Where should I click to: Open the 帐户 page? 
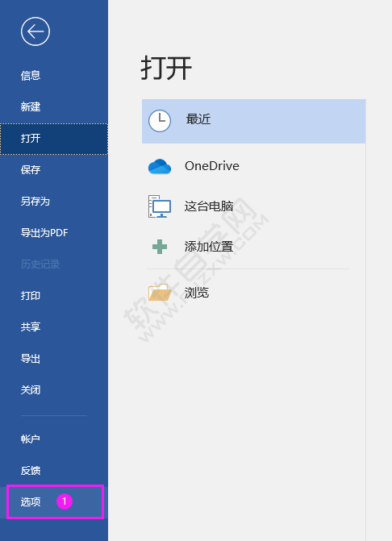coord(54,439)
